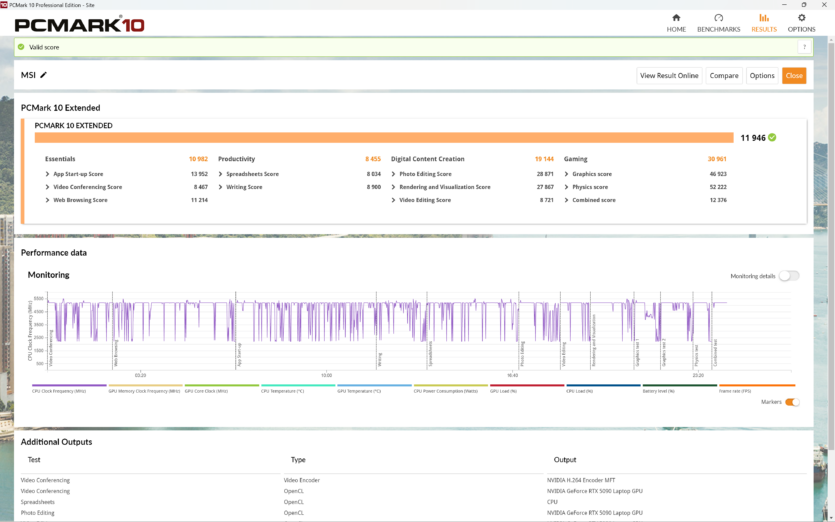Click the pencil icon next to MSI

[44, 75]
